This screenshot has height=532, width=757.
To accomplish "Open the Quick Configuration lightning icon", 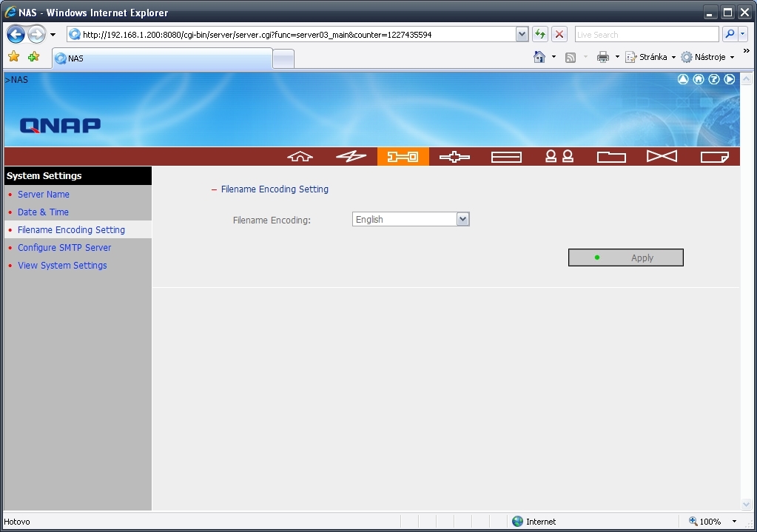I will [x=351, y=156].
